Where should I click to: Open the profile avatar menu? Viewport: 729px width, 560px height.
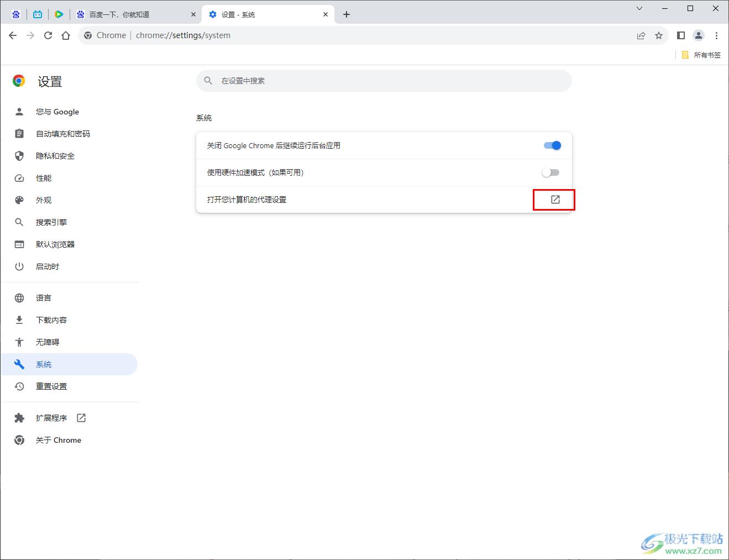[x=699, y=35]
